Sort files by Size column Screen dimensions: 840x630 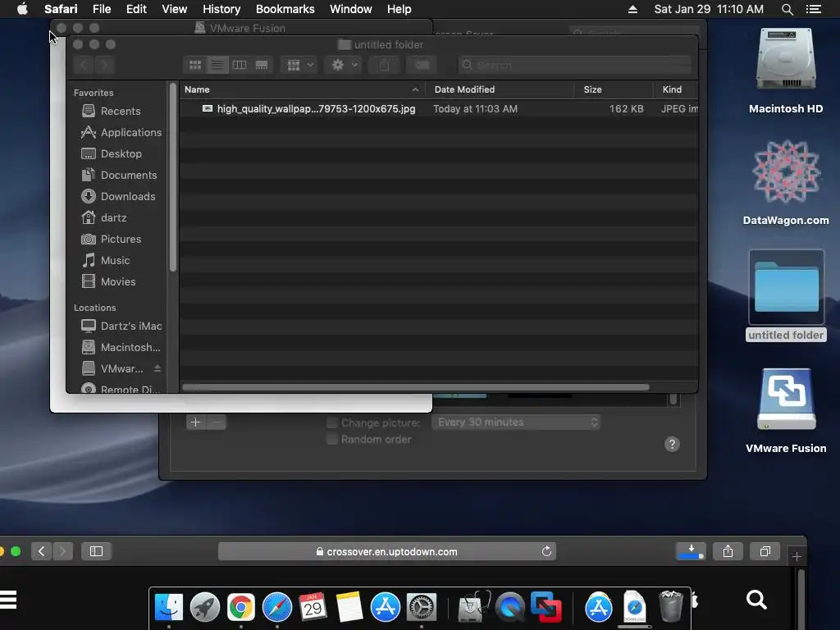pos(614,89)
